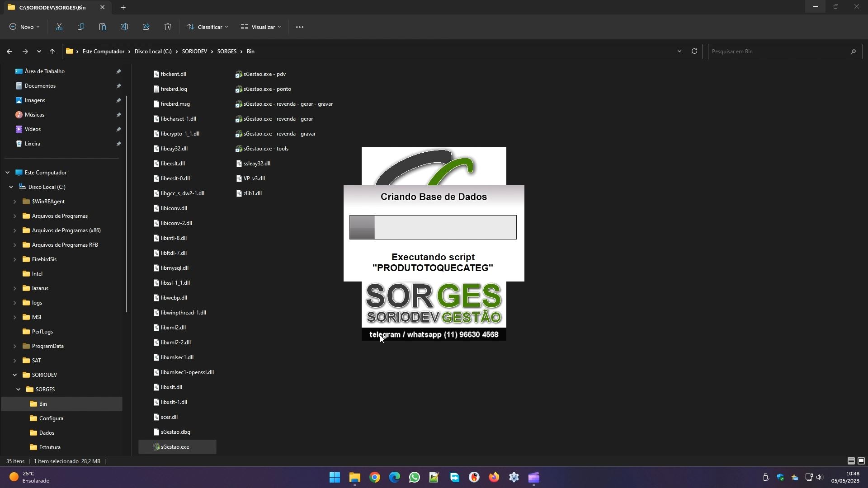868x488 pixels.
Task: Expand the FirebirdSis folder node
Action: tap(14, 259)
